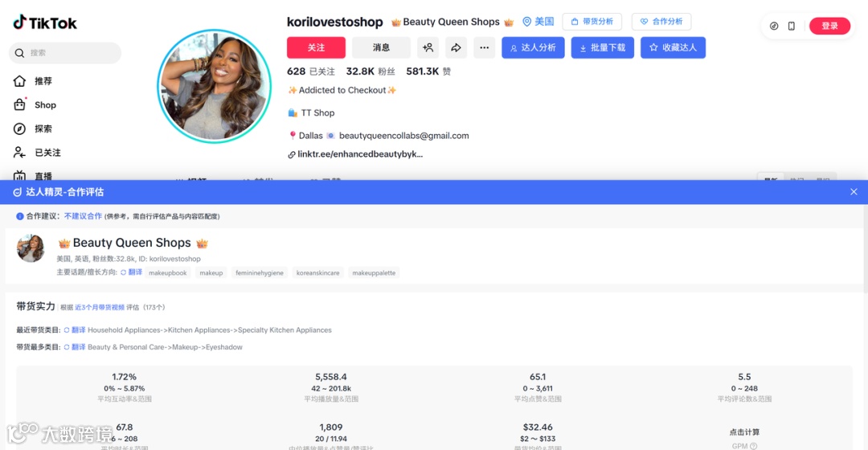Click the 消息 message button
Viewport: 868px width, 450px height.
(x=381, y=47)
